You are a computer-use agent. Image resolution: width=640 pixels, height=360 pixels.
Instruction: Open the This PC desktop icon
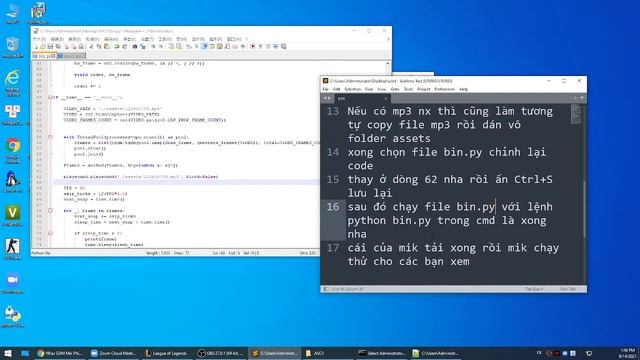(x=13, y=13)
